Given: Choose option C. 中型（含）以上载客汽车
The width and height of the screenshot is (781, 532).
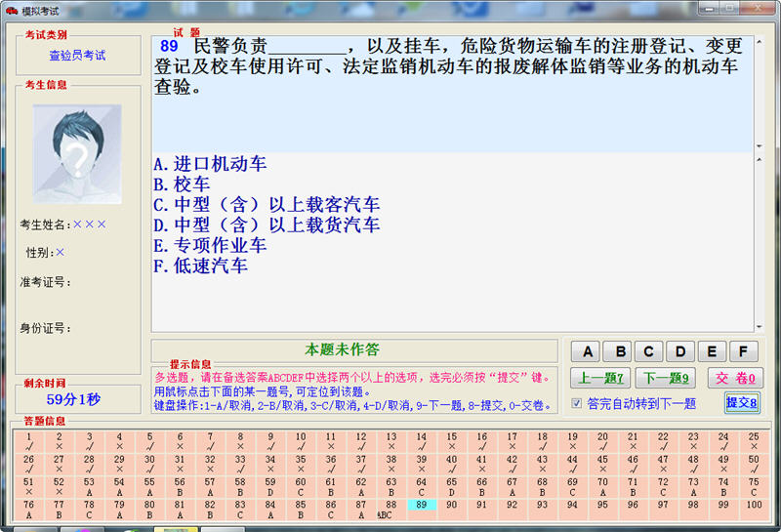Looking at the screenshot, I should click(267, 205).
